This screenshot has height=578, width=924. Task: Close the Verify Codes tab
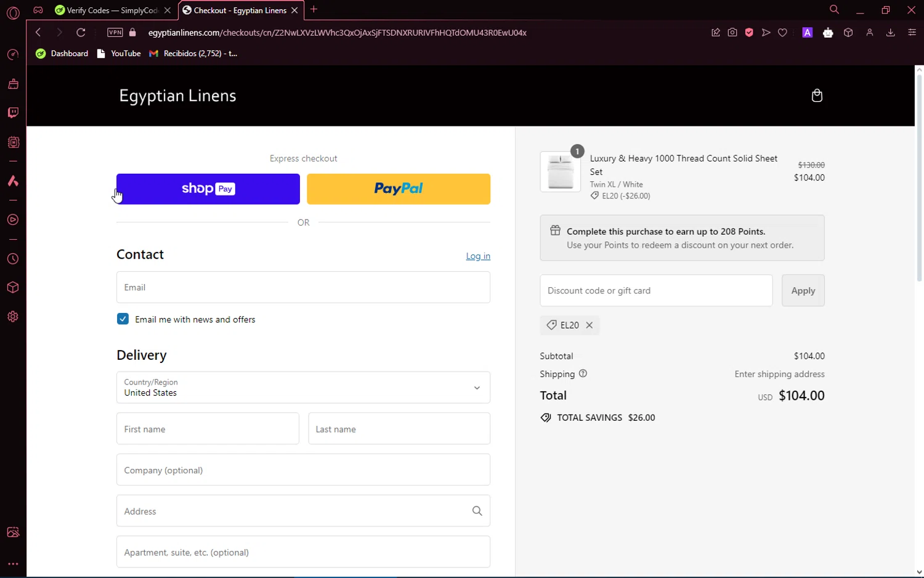(x=168, y=10)
